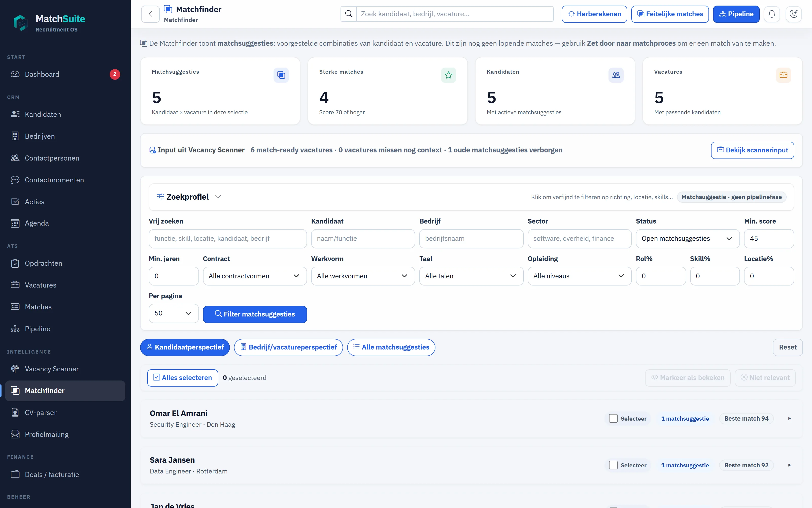Open Agenda in the sidebar

click(x=65, y=223)
